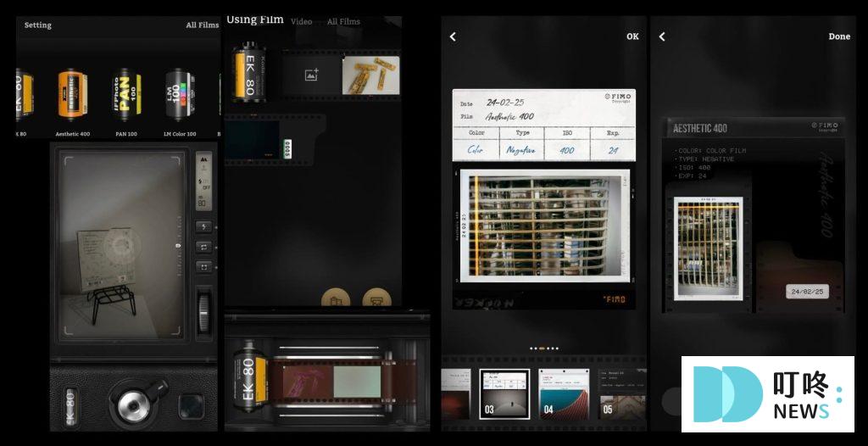Screen dimensions: 868x446
Task: Tap the EK 80 canister in film loader
Action: click(x=250, y=377)
